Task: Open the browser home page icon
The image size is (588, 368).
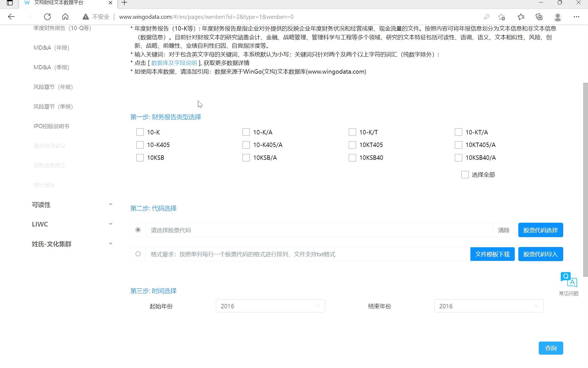Action: point(65,17)
